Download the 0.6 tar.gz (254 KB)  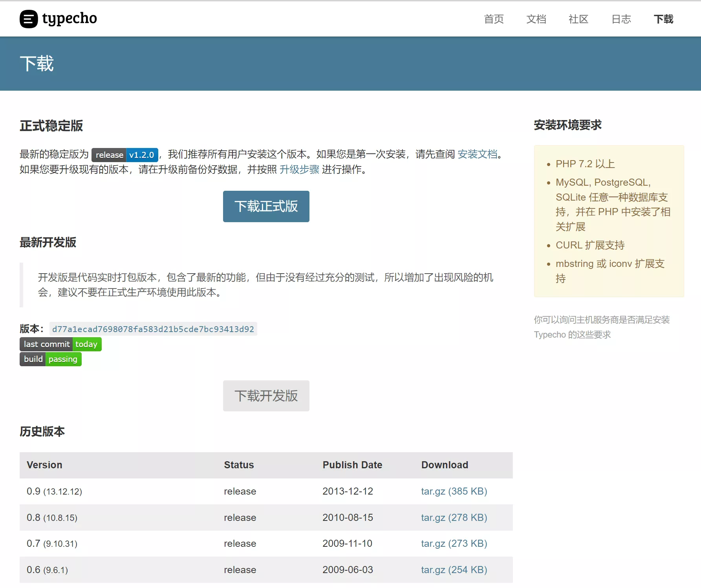point(454,570)
